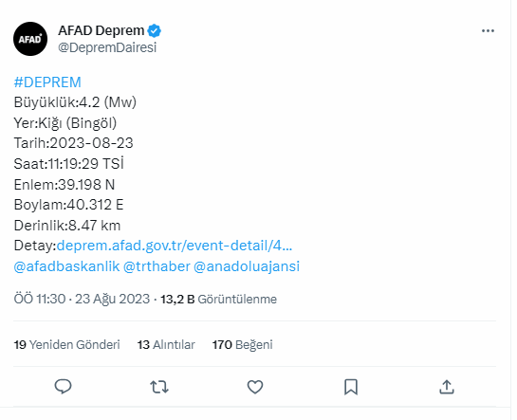Open the three-dot more options menu
517x420 pixels.
click(x=488, y=31)
